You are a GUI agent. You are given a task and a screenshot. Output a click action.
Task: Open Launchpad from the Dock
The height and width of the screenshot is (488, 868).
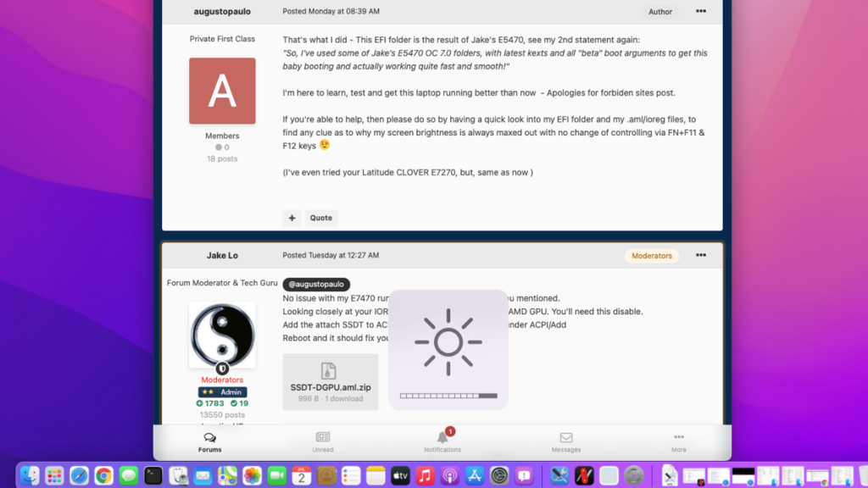54,476
